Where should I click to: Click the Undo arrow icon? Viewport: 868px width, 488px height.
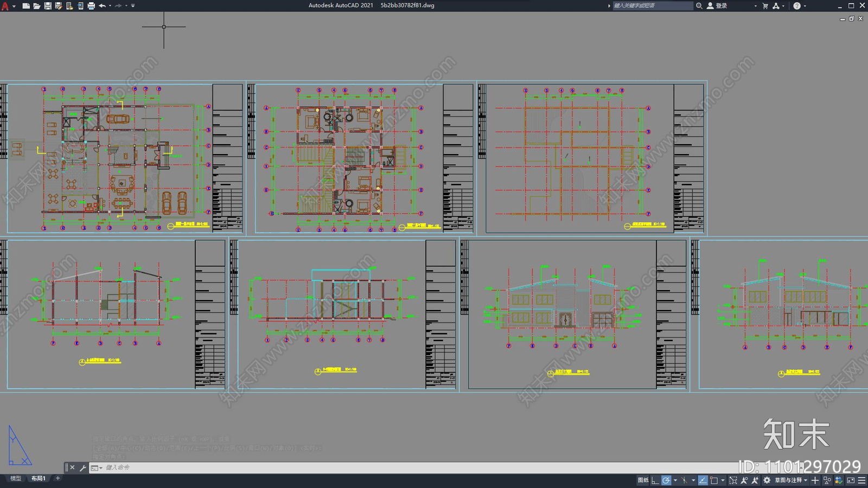pyautogui.click(x=102, y=6)
